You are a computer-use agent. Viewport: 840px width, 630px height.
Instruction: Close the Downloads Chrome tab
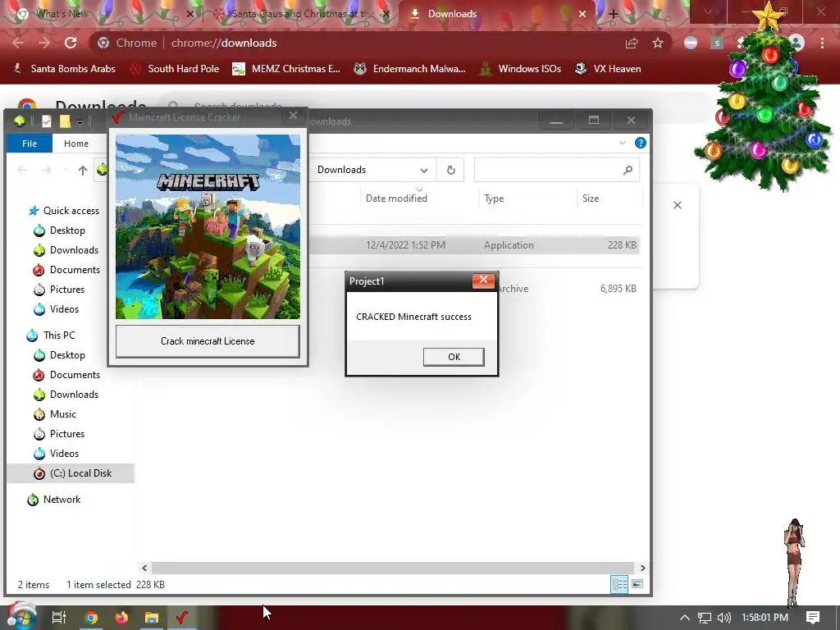pos(582,15)
